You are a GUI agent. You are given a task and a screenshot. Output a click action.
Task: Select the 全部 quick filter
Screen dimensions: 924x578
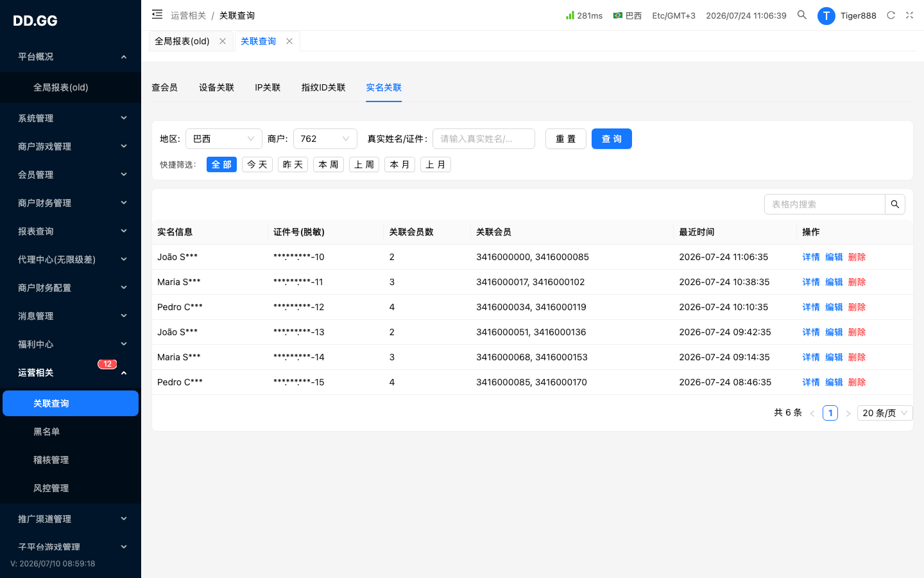pos(221,164)
